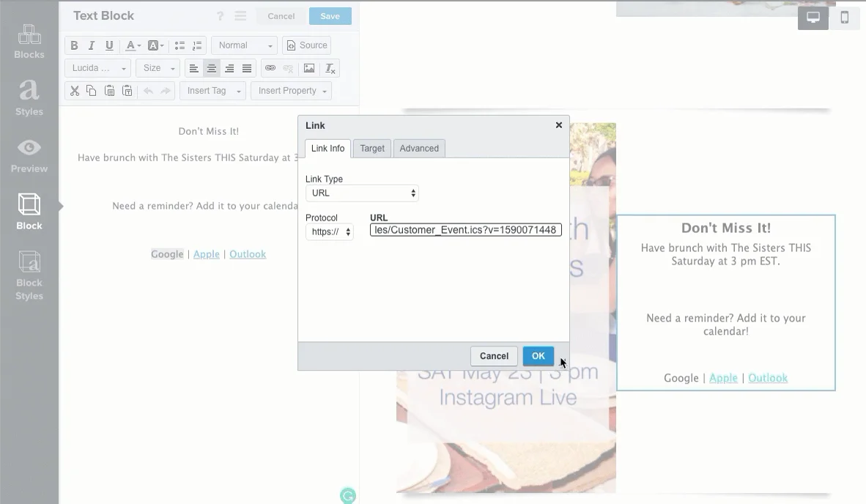The width and height of the screenshot is (866, 504).
Task: Click the Apple link in the editor
Action: (x=207, y=254)
